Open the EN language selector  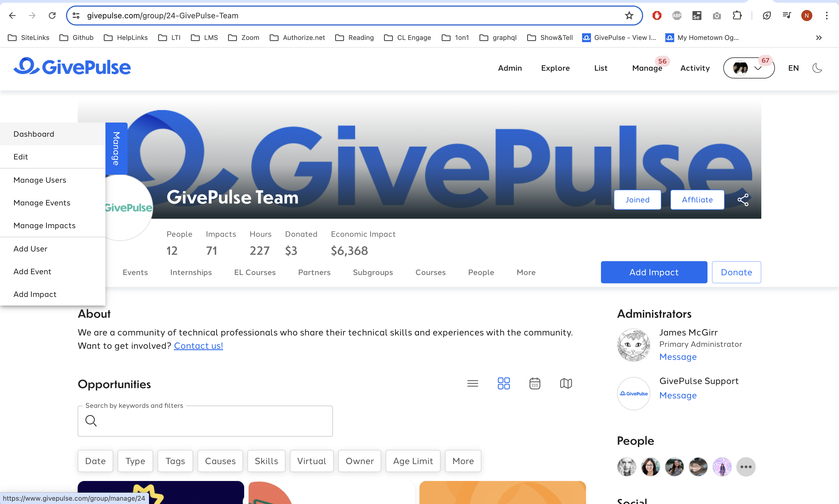(x=793, y=68)
